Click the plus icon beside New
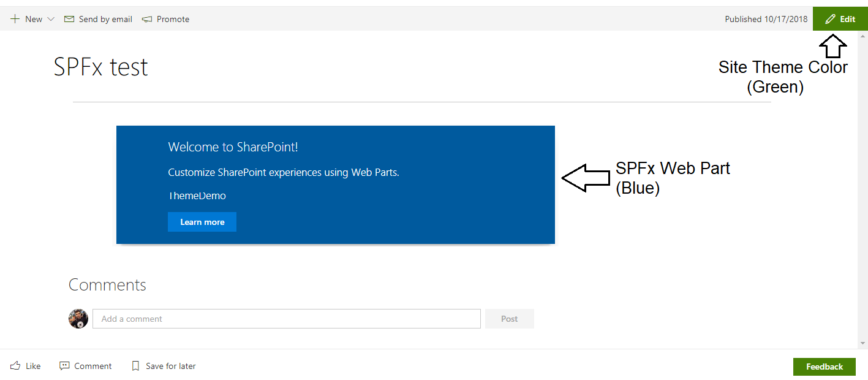This screenshot has width=868, height=380. pos(15,19)
